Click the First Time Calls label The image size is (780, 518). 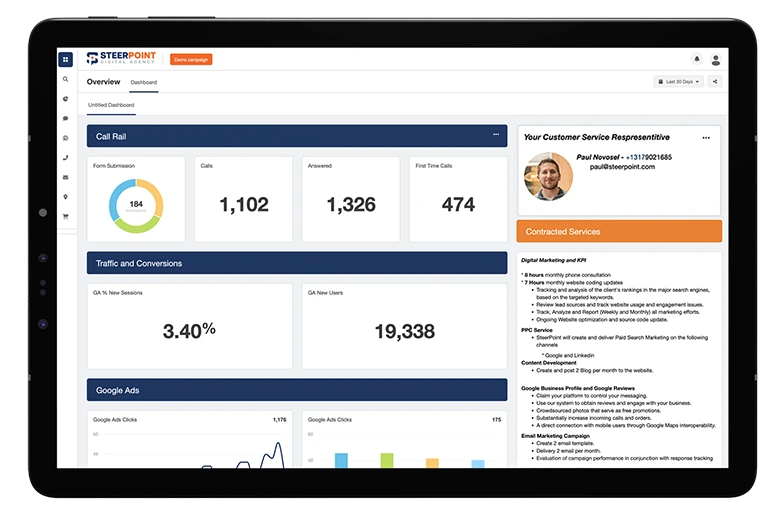434,166
